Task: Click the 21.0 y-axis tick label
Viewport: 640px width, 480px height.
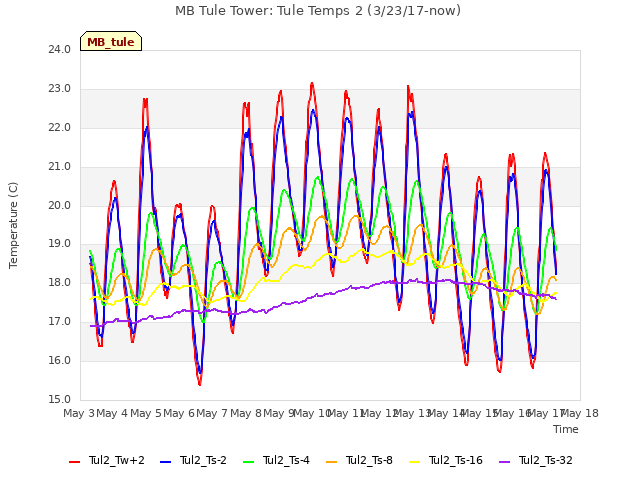Action: click(x=60, y=167)
